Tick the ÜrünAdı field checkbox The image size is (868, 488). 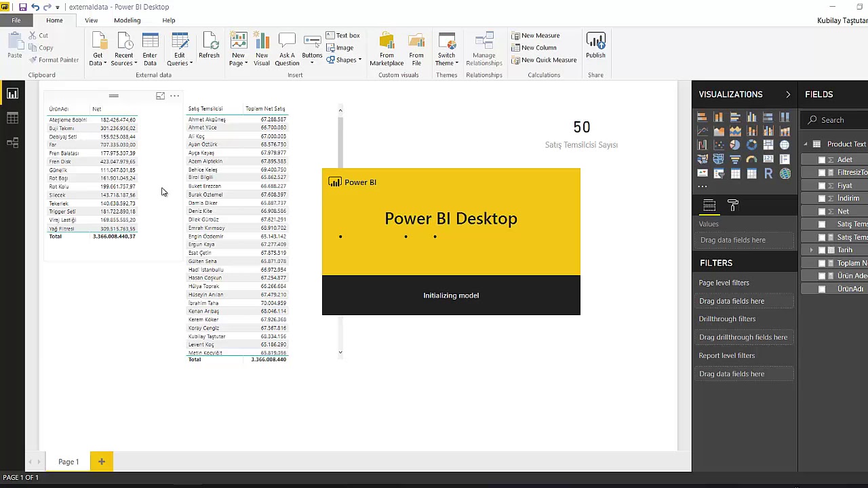point(822,289)
